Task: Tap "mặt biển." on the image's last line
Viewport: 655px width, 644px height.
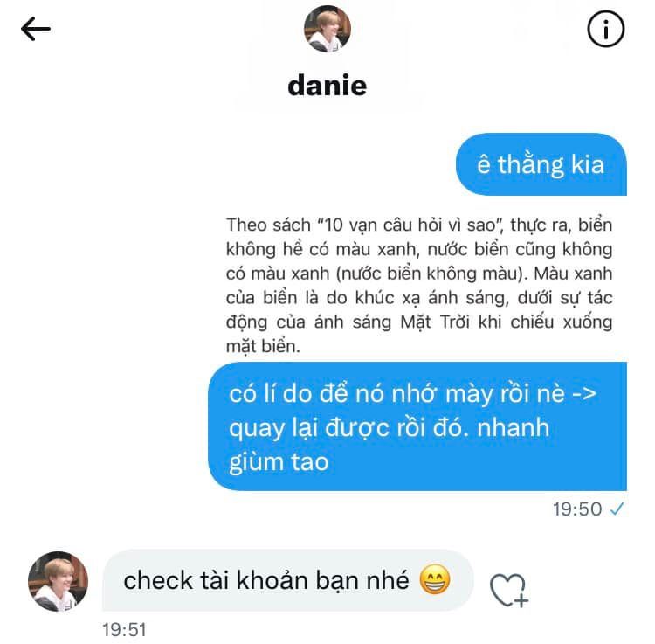Action: [x=263, y=346]
